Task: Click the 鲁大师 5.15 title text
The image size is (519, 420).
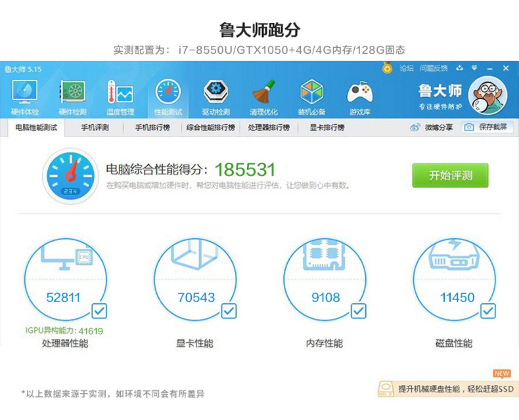Action: [x=23, y=69]
